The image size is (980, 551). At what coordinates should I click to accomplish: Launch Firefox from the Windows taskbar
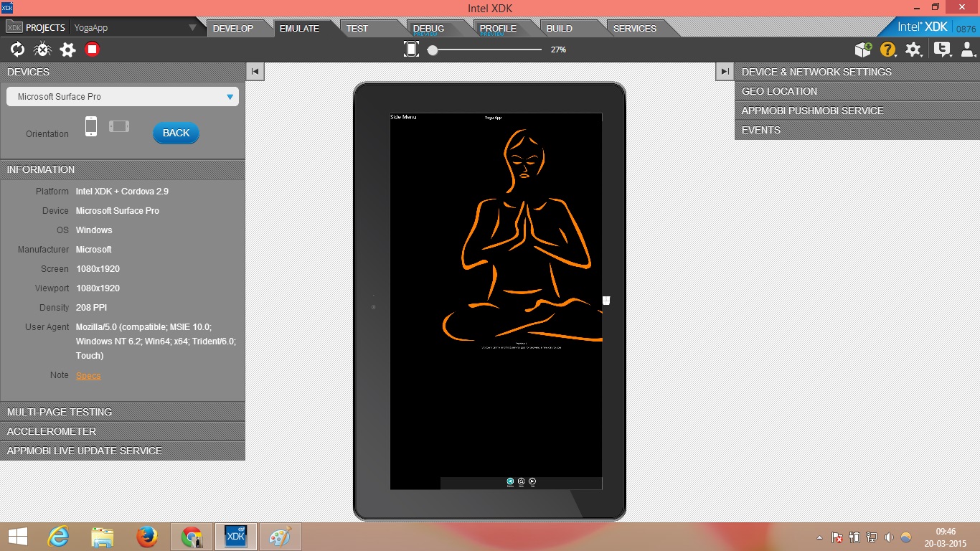(x=147, y=537)
